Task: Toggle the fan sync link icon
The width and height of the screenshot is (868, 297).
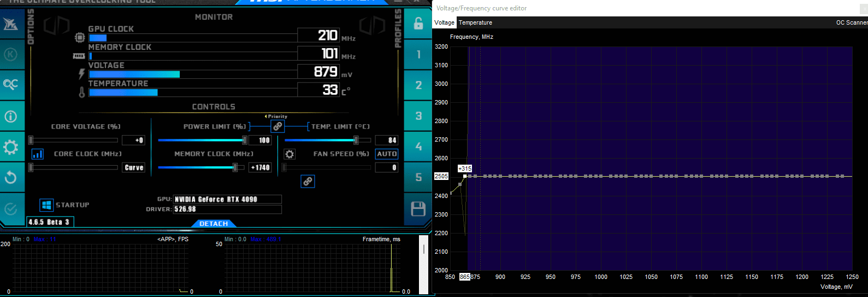Action: point(308,181)
